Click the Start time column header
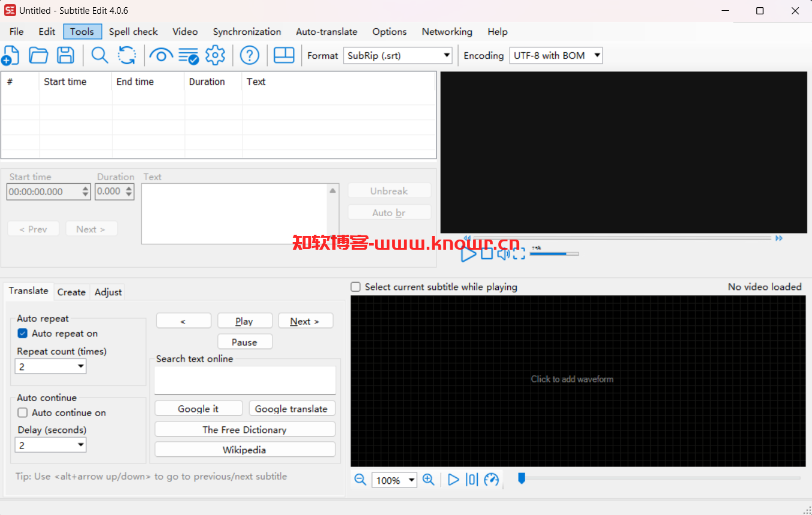The height and width of the screenshot is (515, 812). click(75, 82)
